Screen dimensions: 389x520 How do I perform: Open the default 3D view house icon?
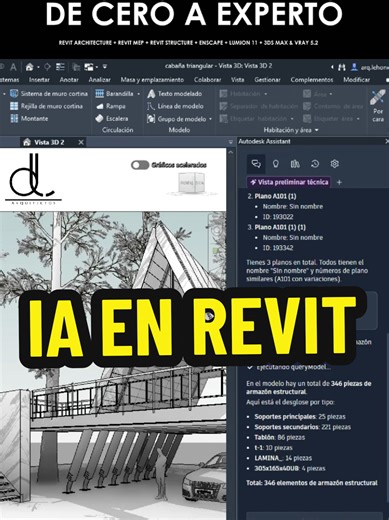[x=29, y=67]
